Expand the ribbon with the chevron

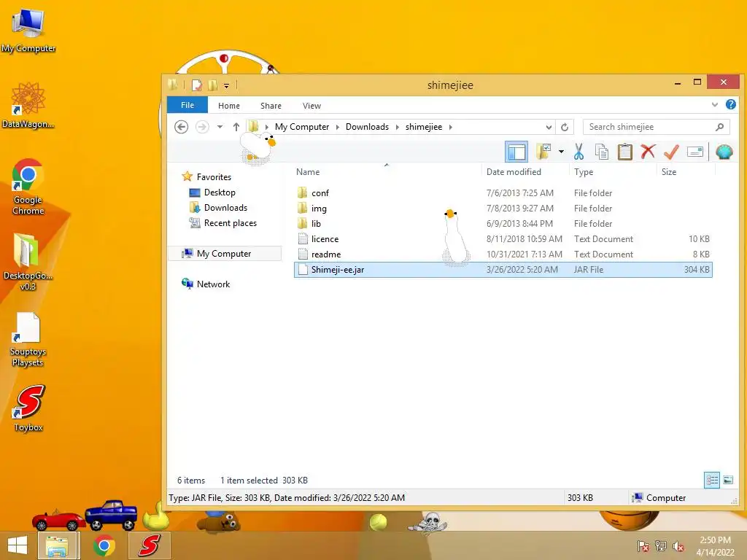715,105
